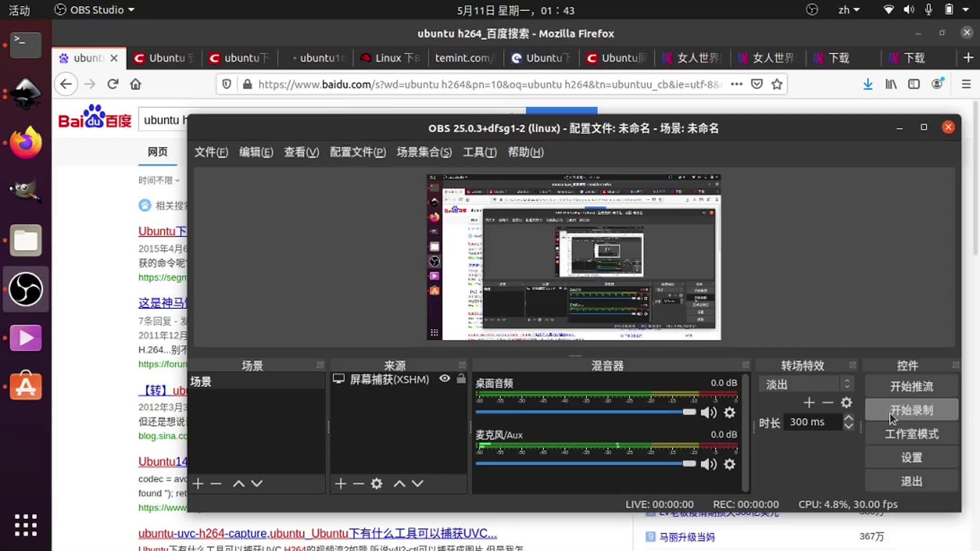Bookmark this page with star icon
This screenshot has height=551, width=980.
777,84
